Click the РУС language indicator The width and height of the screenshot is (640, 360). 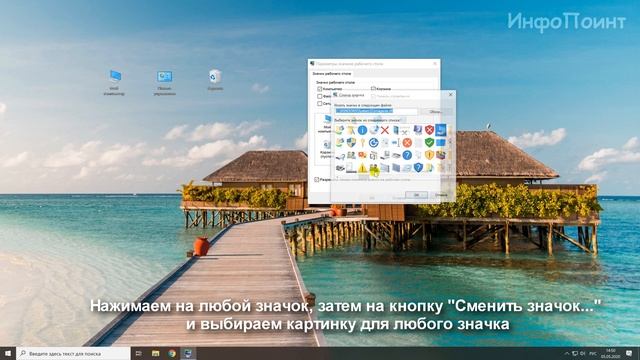point(593,353)
